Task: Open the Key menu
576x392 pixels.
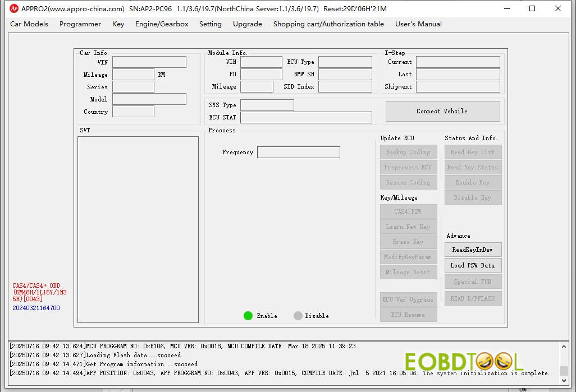Action: (x=118, y=24)
